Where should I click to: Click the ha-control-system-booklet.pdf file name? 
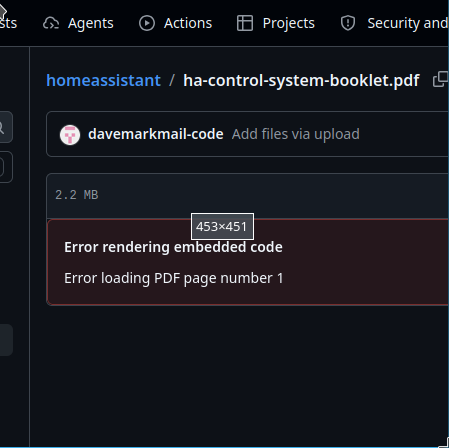coord(301,80)
